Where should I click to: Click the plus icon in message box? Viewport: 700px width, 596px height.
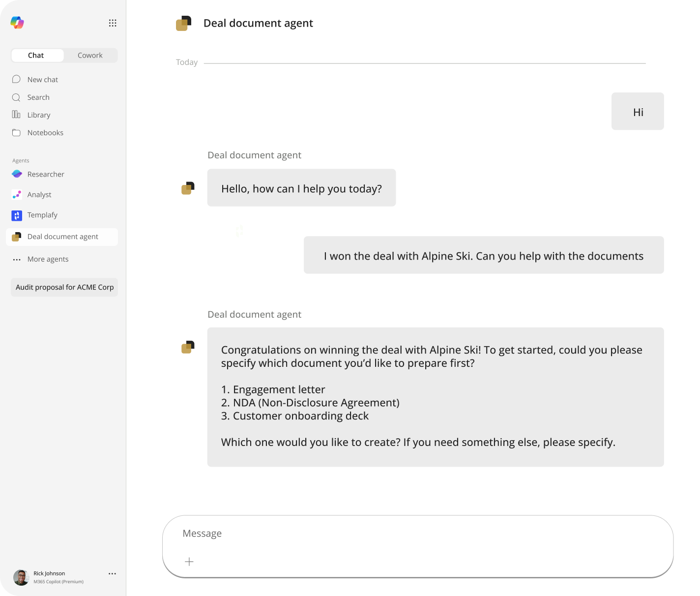click(x=189, y=562)
